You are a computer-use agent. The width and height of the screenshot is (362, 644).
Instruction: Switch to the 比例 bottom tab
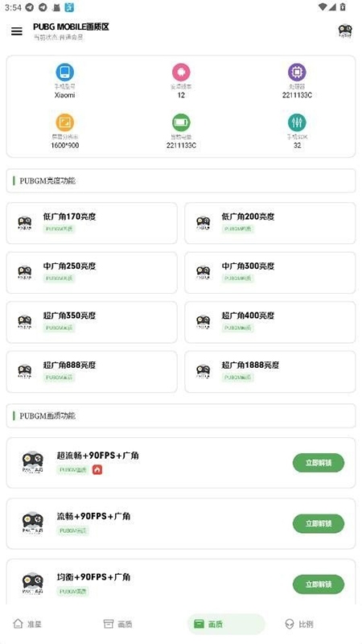coord(298,625)
